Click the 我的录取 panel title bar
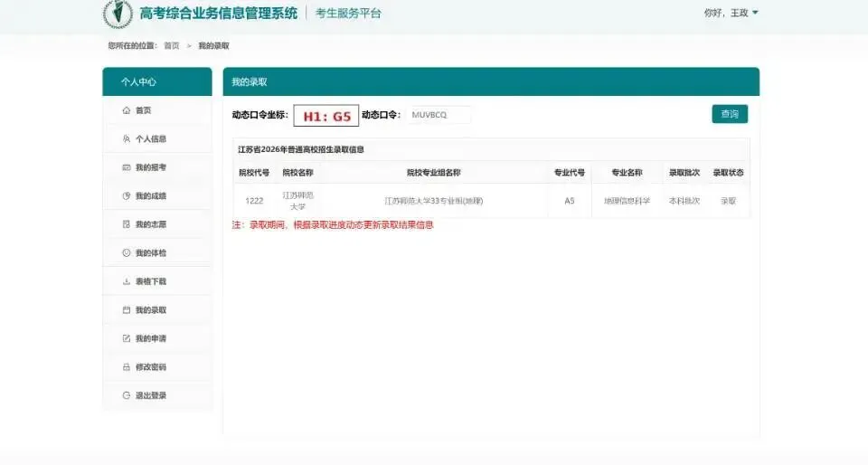 pyautogui.click(x=491, y=81)
